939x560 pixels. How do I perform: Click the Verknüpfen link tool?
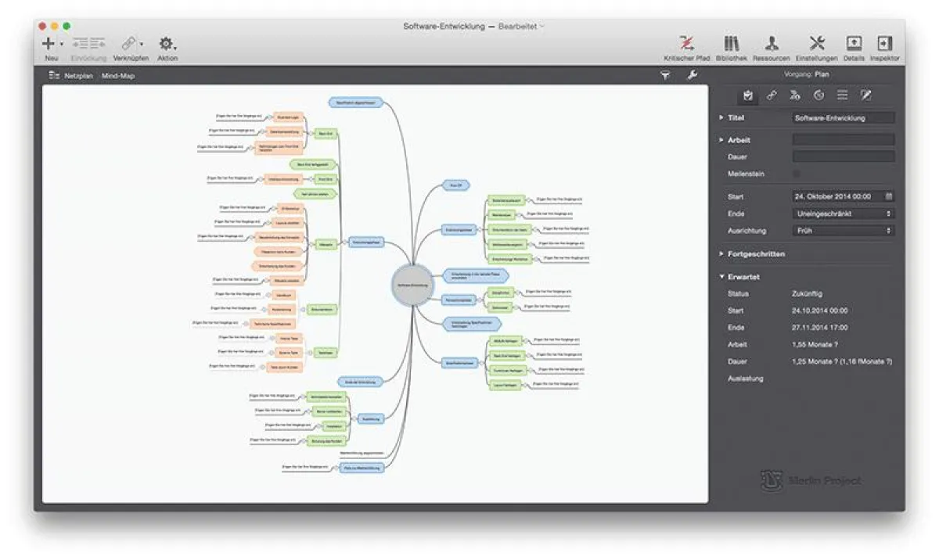point(128,43)
